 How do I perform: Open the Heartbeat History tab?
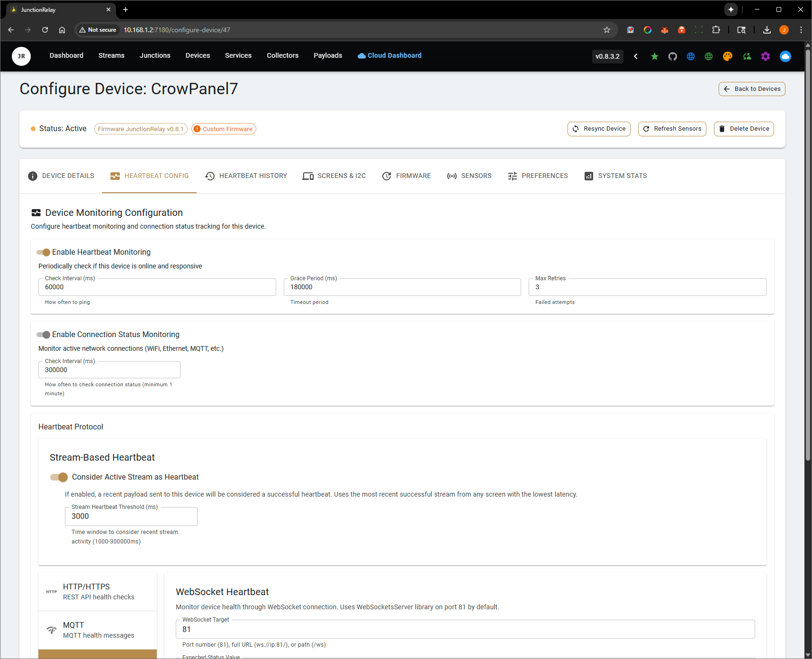[x=246, y=176]
